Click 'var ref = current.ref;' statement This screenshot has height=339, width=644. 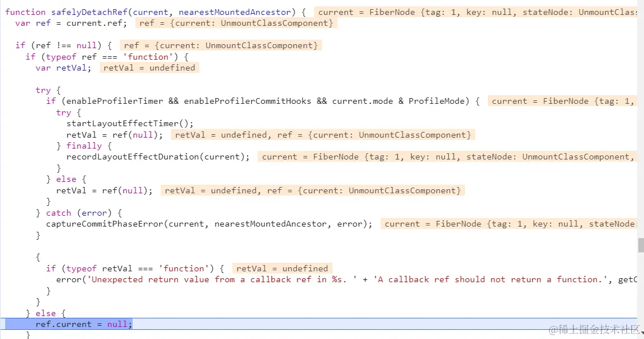coord(71,24)
